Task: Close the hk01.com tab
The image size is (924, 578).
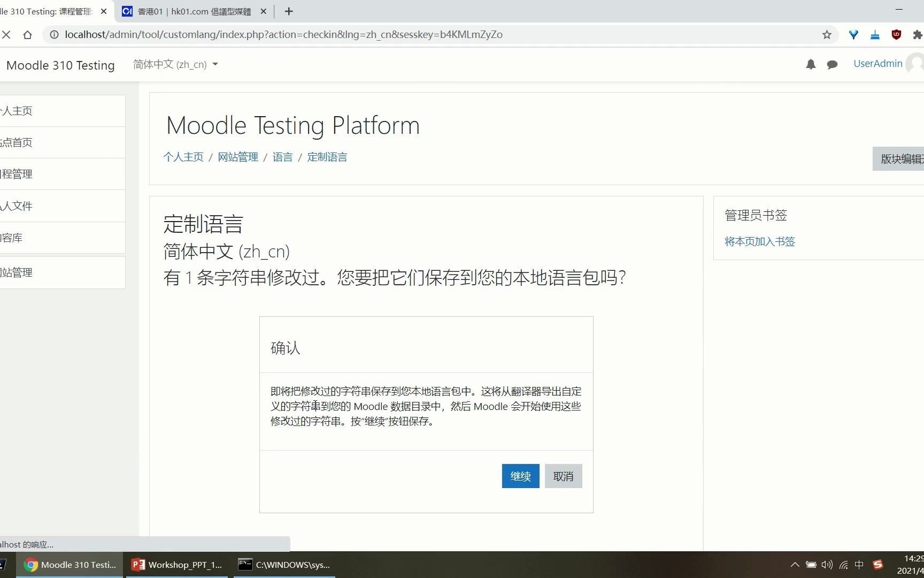Action: pos(263,11)
